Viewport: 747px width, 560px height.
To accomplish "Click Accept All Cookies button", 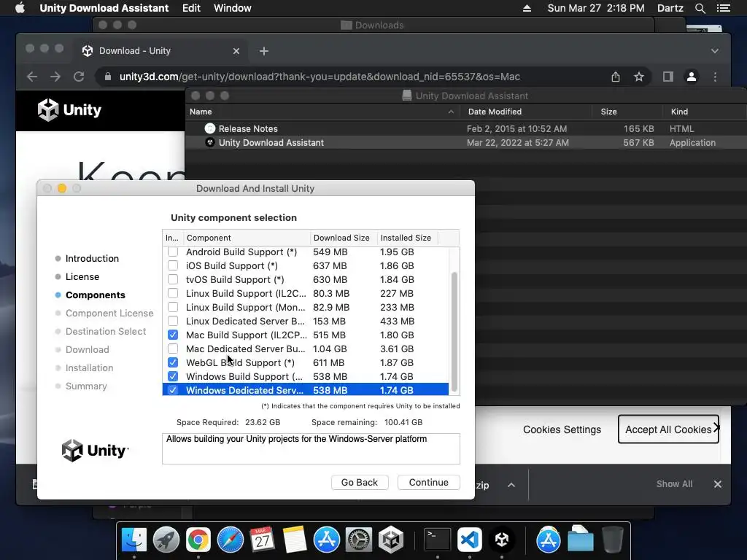I will [x=668, y=429].
